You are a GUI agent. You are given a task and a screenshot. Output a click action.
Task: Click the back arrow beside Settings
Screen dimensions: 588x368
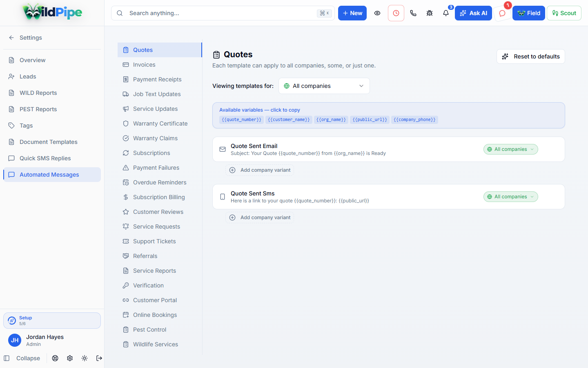[x=11, y=38]
